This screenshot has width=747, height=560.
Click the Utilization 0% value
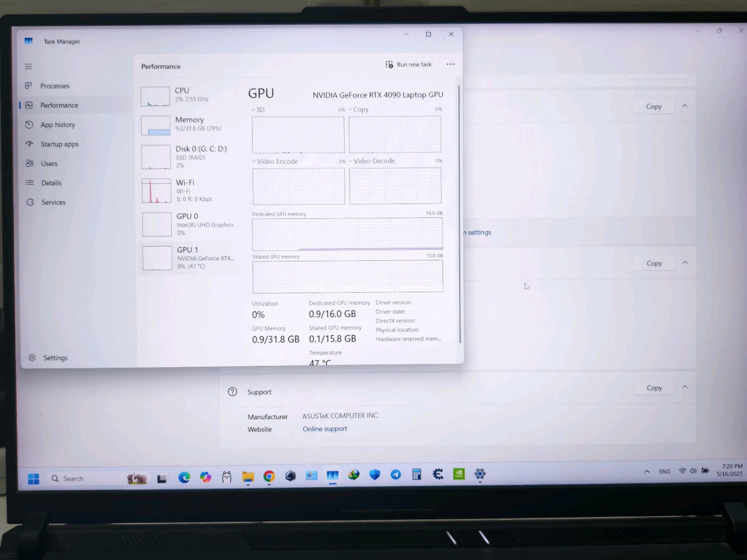coord(258,315)
